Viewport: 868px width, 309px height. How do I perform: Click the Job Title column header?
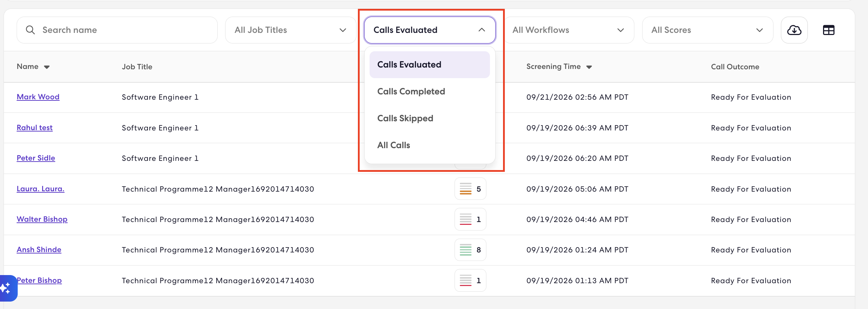[137, 67]
